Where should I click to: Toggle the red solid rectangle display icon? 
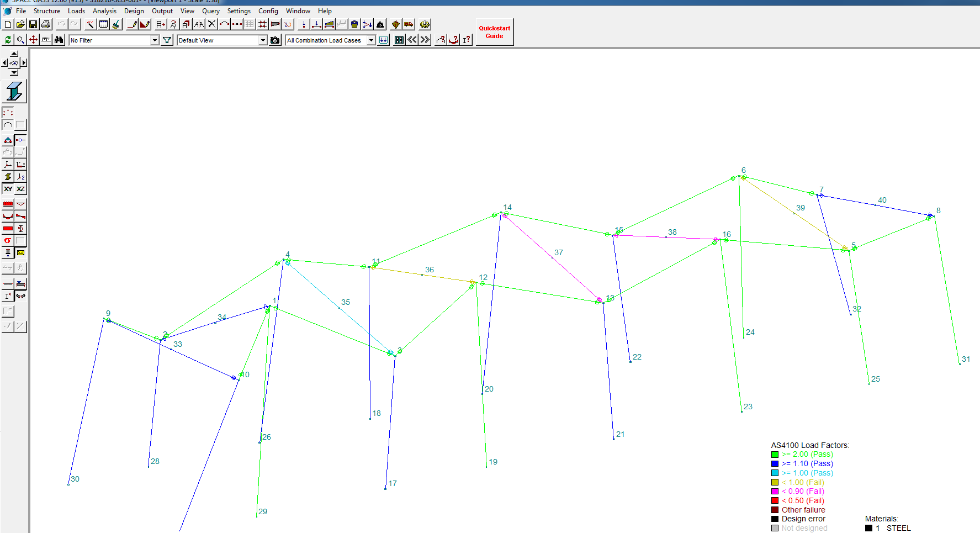point(8,228)
